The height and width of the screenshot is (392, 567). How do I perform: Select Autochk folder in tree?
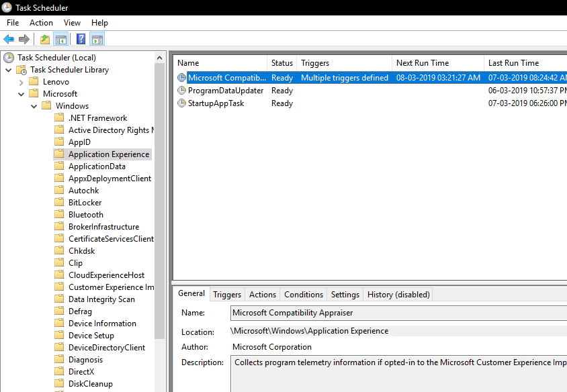click(x=83, y=191)
